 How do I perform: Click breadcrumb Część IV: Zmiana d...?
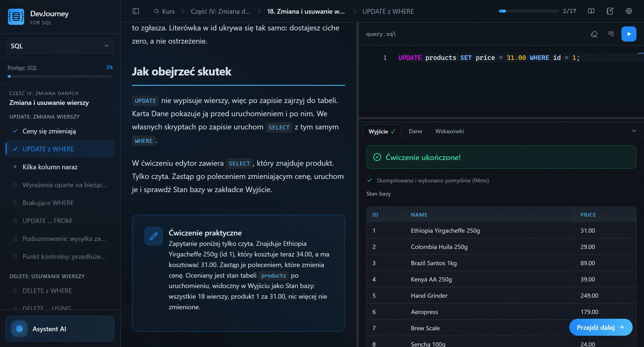[220, 11]
